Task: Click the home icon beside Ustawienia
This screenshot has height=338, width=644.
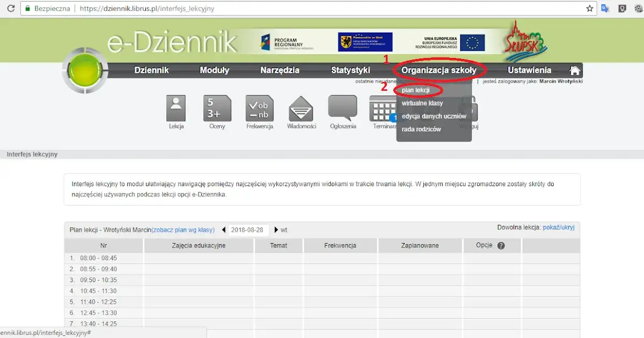Action: (575, 70)
